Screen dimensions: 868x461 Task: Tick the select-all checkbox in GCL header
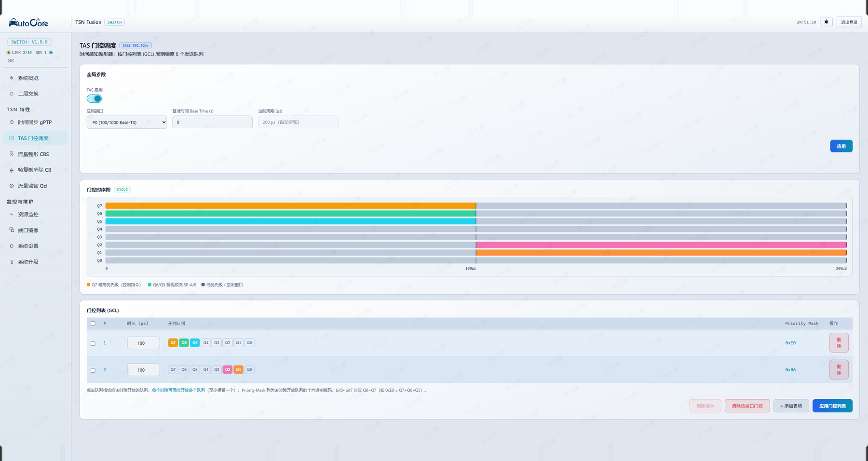(x=93, y=324)
